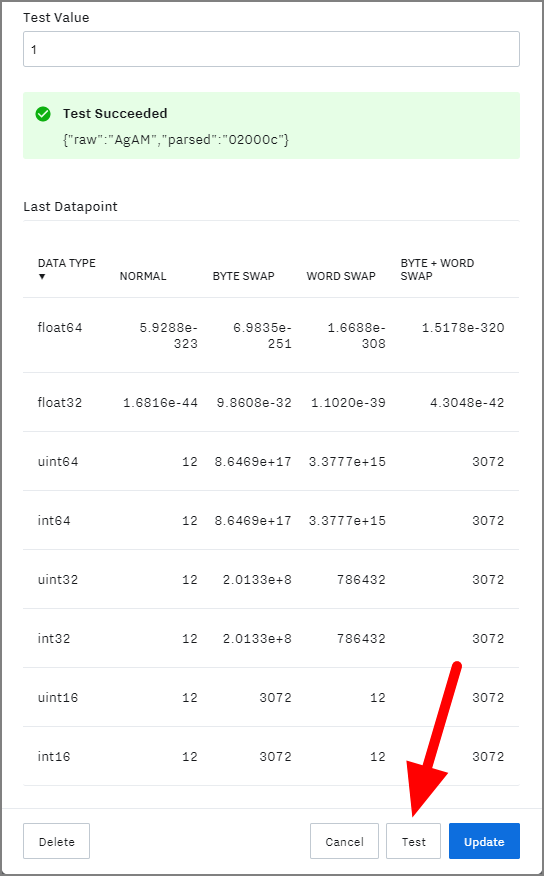Select the float32 row label
Screen dimensions: 544x876
(60, 402)
